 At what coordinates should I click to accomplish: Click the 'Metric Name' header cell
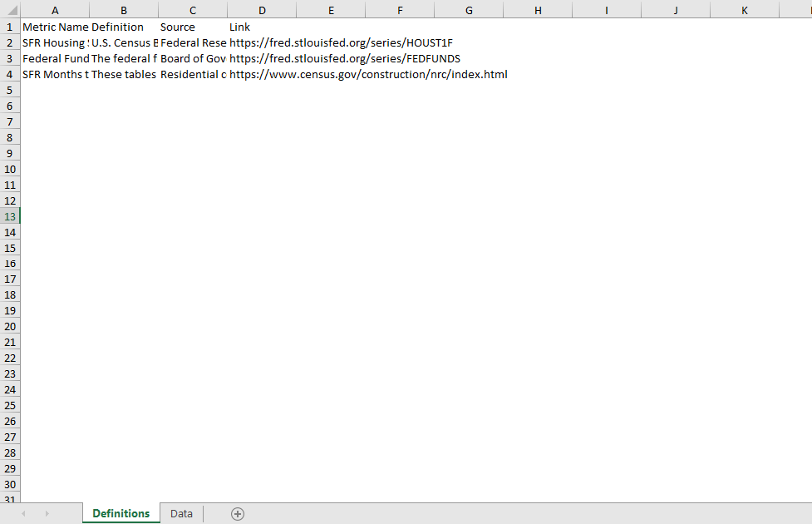pyautogui.click(x=55, y=27)
